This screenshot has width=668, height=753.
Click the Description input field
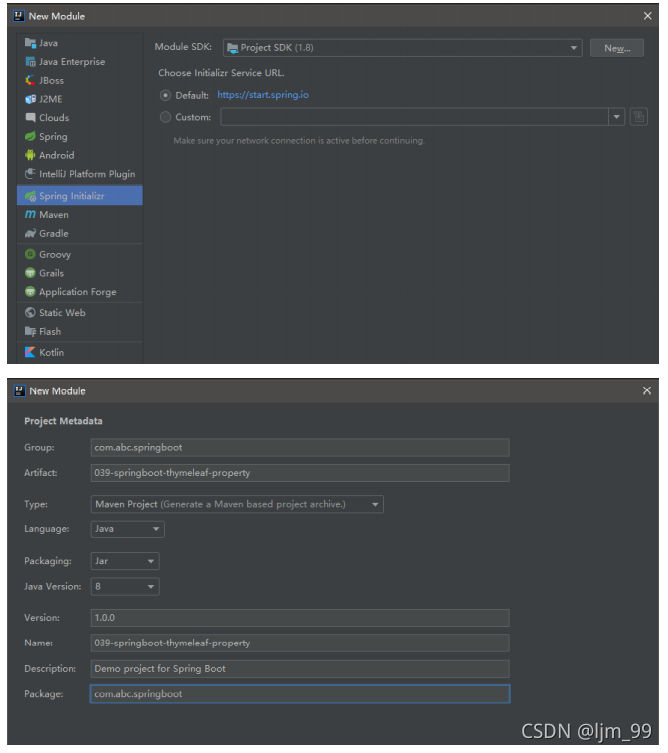click(x=300, y=669)
